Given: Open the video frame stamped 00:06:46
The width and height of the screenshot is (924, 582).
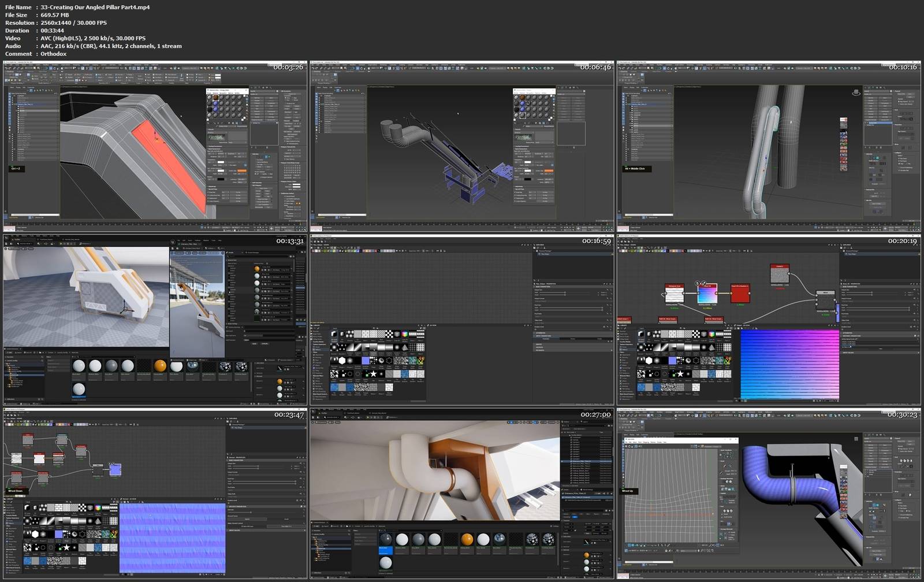Looking at the screenshot, I should (x=462, y=146).
